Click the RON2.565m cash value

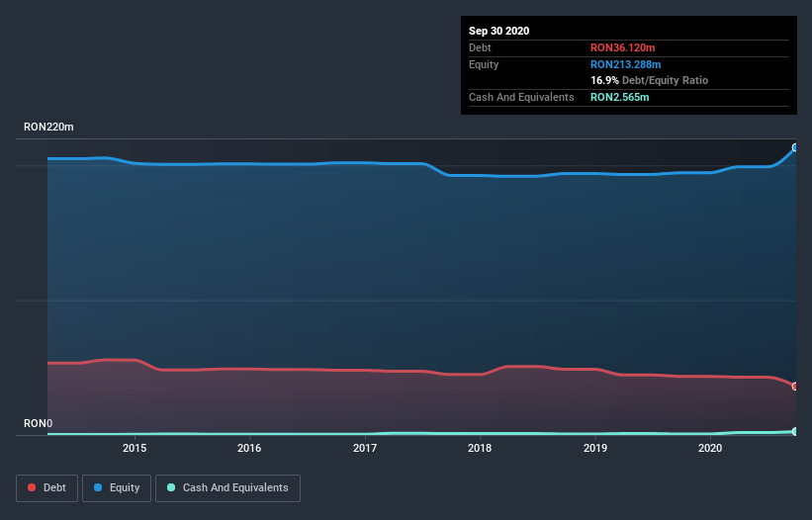point(619,97)
